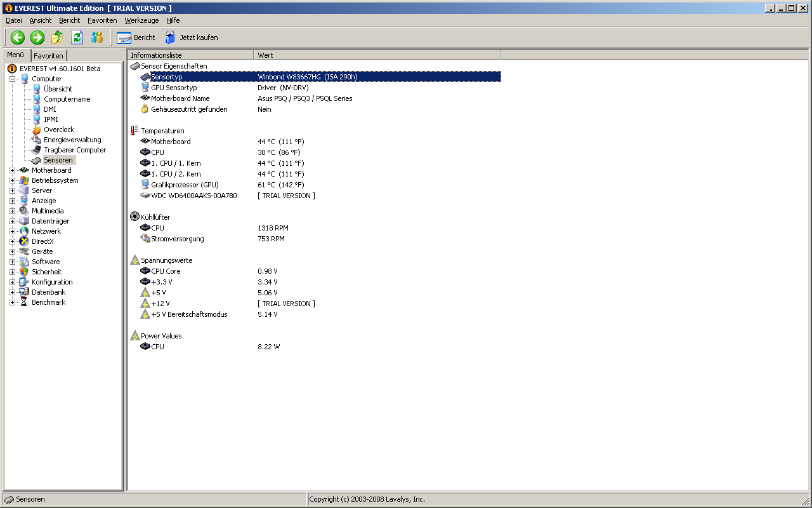The height and width of the screenshot is (508, 812).
Task: Click the Tragbarer Computer laptop icon
Action: tap(36, 150)
